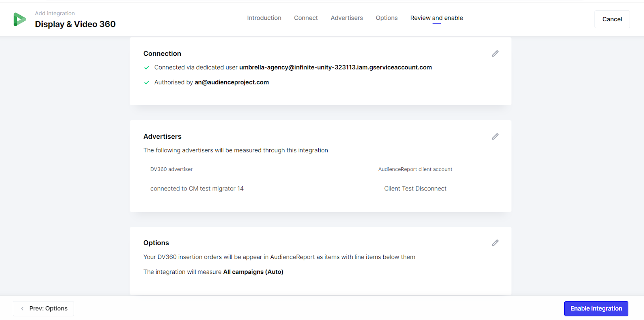
Task: Click the umbrella-agency service account email
Action: 335,68
